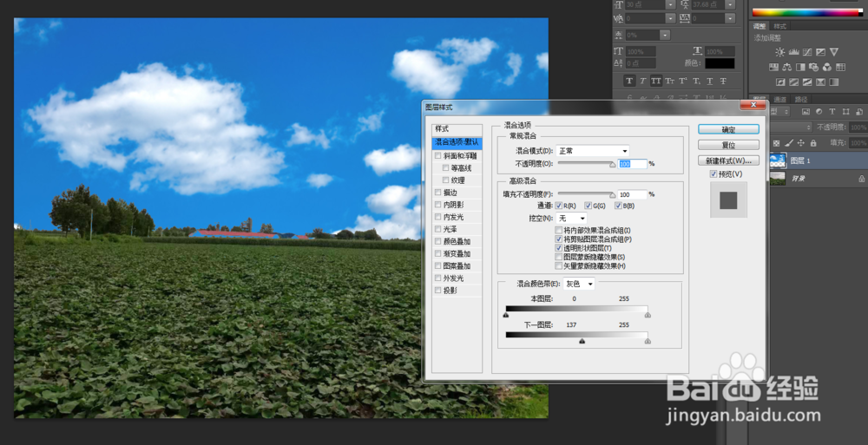Add a Brightness/Contrast adjustment
The width and height of the screenshot is (868, 445).
click(x=779, y=52)
